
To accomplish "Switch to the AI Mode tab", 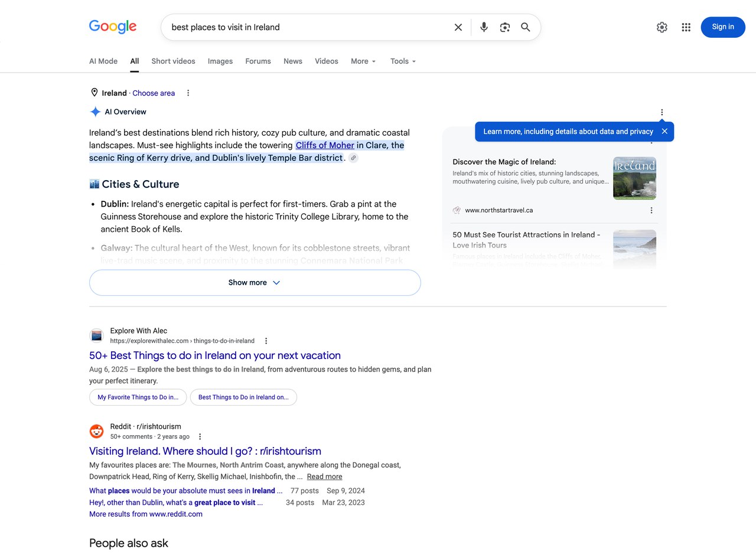I will click(x=103, y=61).
